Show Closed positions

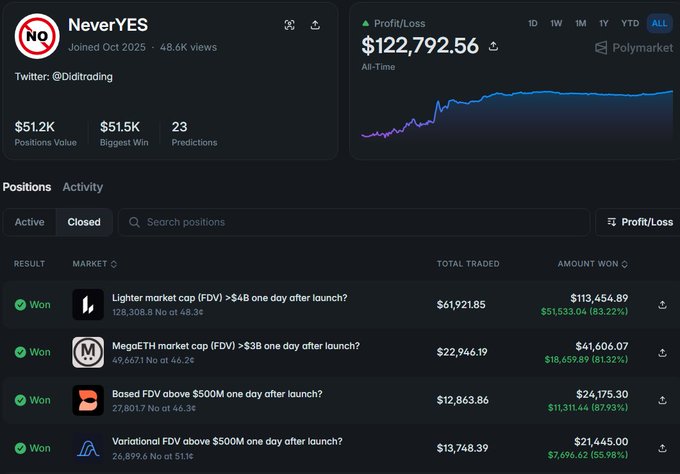84,222
